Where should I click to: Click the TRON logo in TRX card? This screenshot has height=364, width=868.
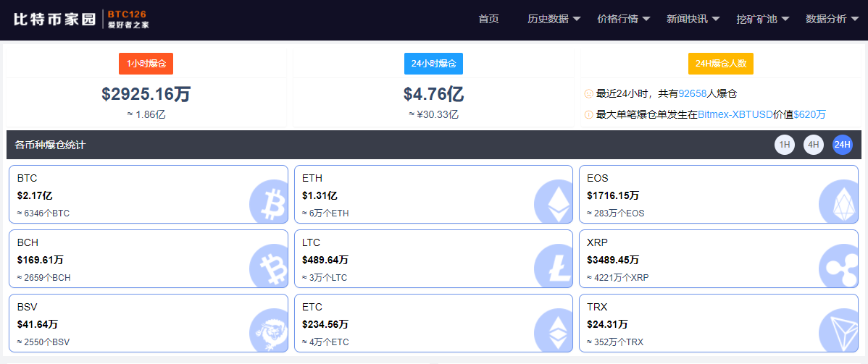coord(838,330)
